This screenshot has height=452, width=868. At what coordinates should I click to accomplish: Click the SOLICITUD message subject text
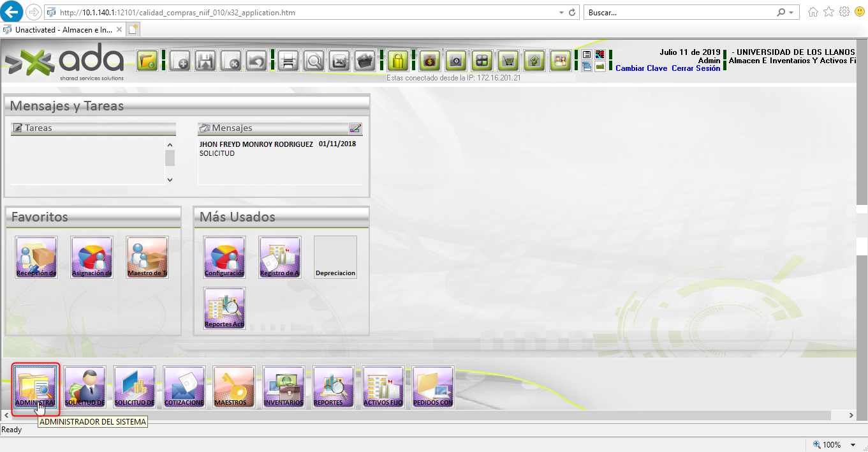tap(217, 153)
